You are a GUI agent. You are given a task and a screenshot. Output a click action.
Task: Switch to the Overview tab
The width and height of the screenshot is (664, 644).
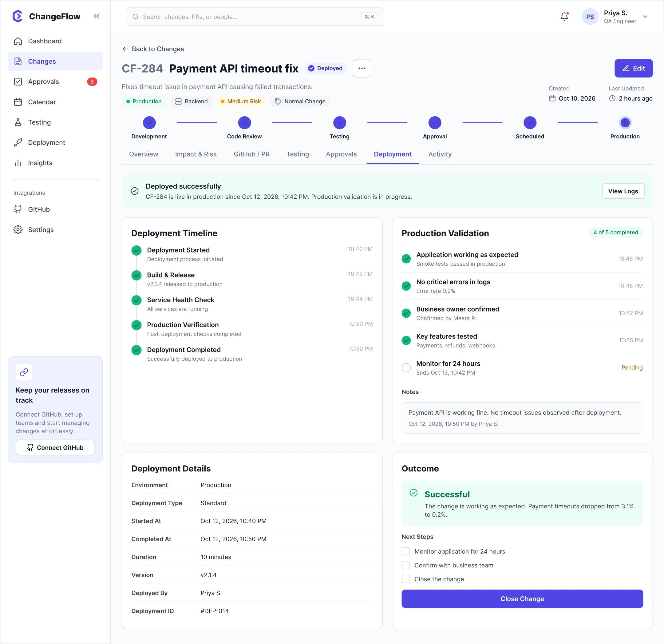tap(144, 154)
